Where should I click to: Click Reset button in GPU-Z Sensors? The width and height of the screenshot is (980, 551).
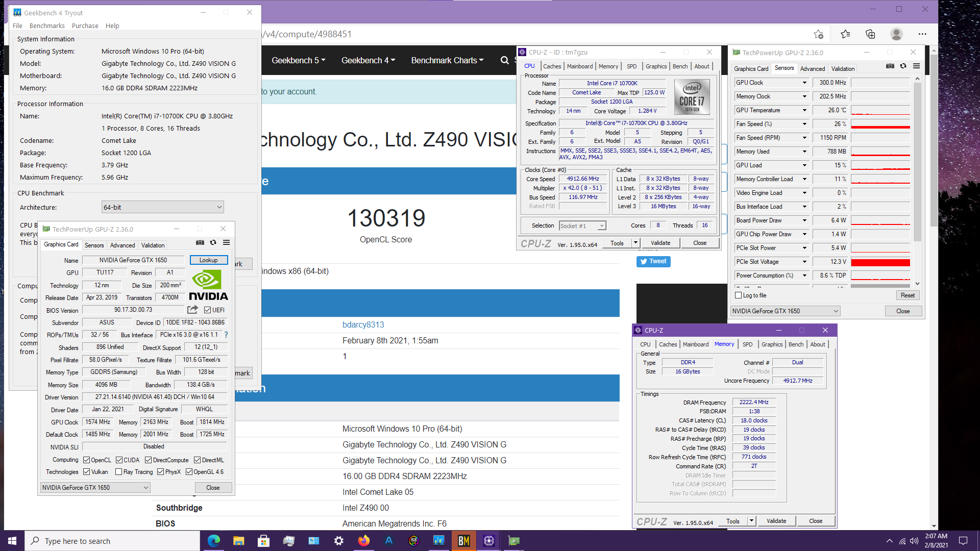[x=907, y=295]
